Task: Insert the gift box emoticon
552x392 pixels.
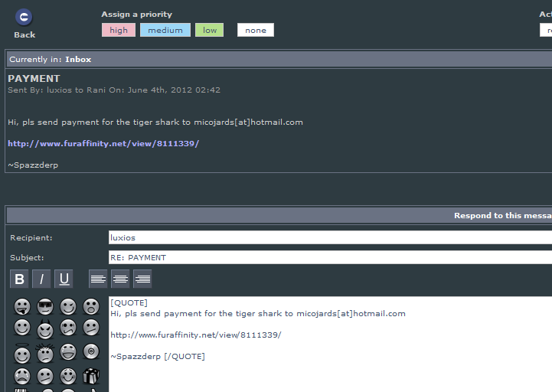Action: [91, 377]
